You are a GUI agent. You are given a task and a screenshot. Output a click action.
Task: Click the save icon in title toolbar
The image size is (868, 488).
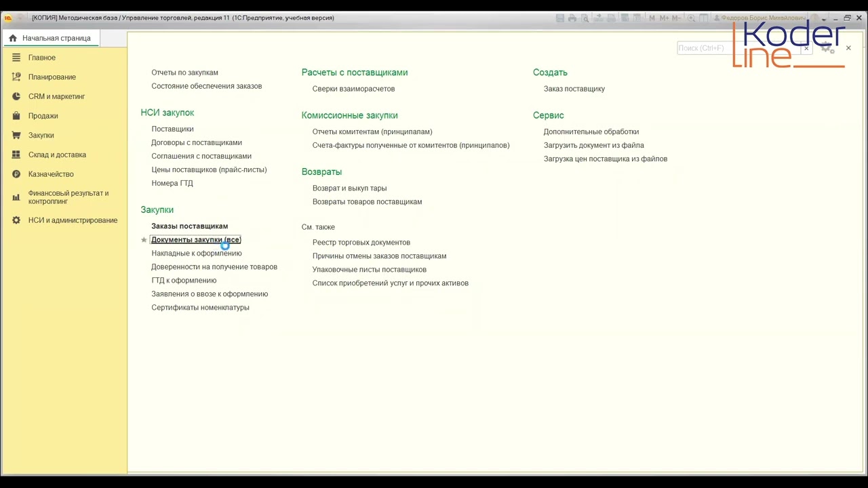[560, 18]
